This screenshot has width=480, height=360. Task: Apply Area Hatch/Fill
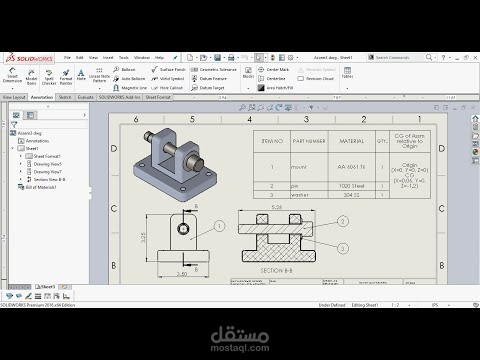click(x=275, y=88)
